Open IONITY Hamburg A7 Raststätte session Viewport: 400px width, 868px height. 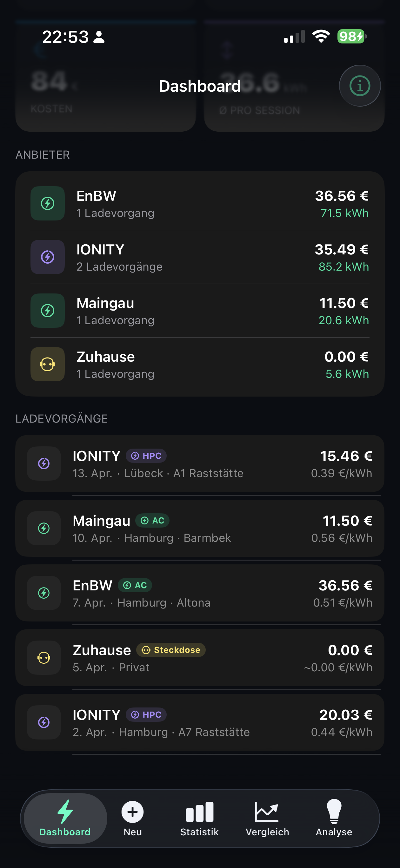tap(200, 722)
